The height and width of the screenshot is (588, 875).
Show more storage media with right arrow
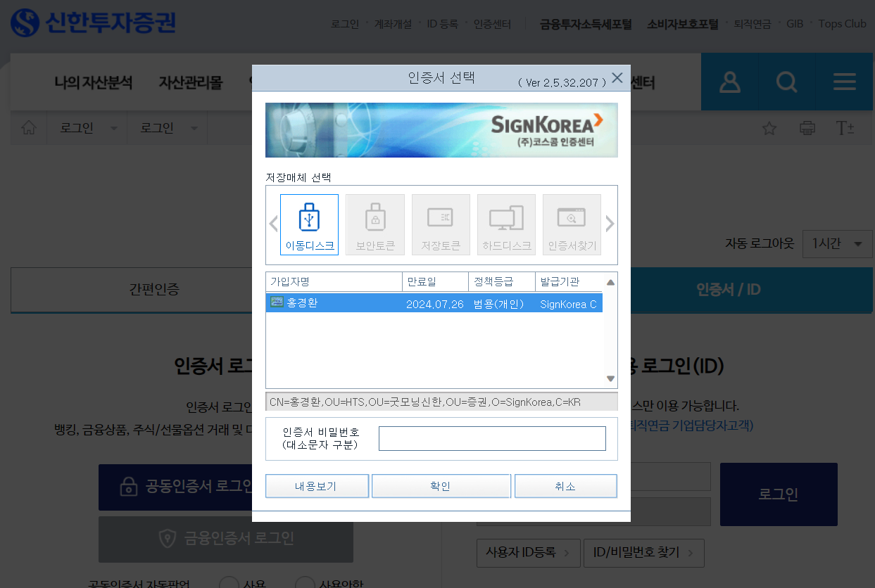pos(610,224)
